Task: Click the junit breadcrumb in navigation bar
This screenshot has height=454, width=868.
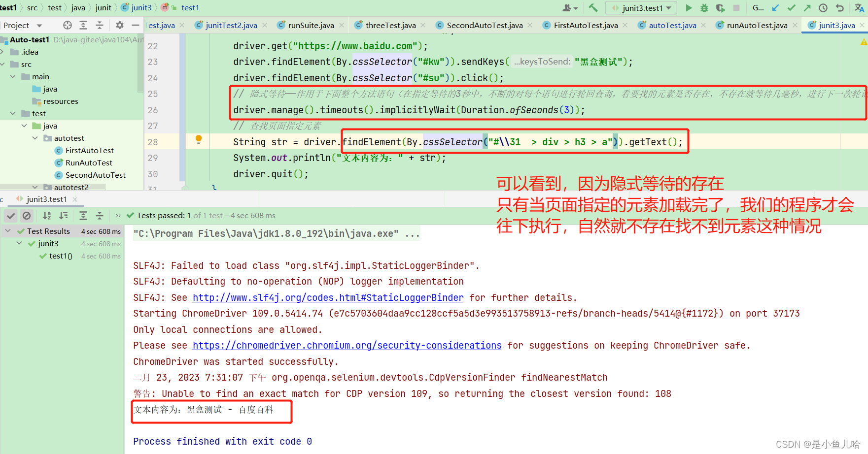Action: pyautogui.click(x=103, y=7)
